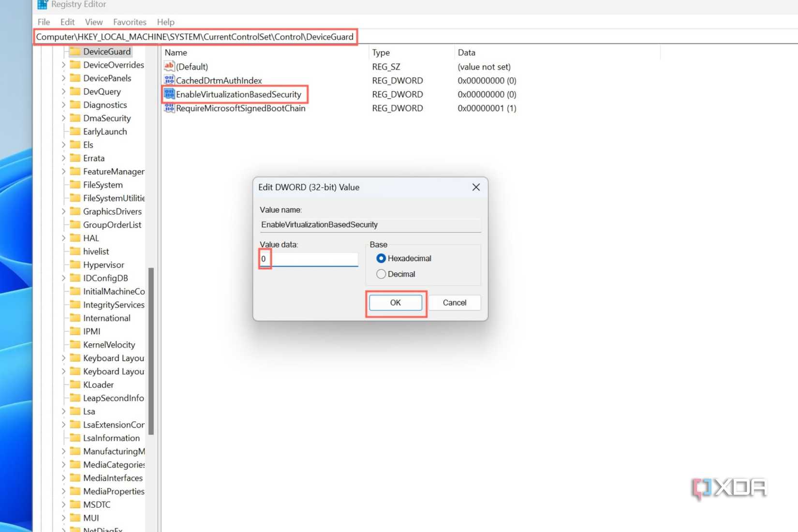The width and height of the screenshot is (798, 532).
Task: Click the RequireMicrosoftSignedBootChain value icon
Action: (x=169, y=108)
